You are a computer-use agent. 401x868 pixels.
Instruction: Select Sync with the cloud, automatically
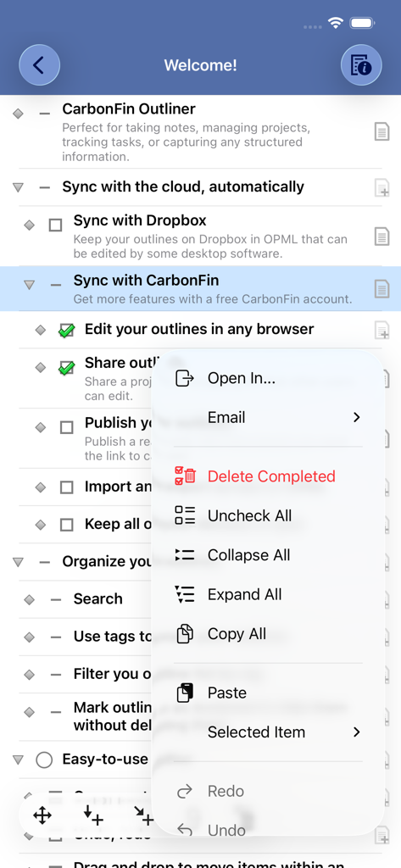pos(183,186)
